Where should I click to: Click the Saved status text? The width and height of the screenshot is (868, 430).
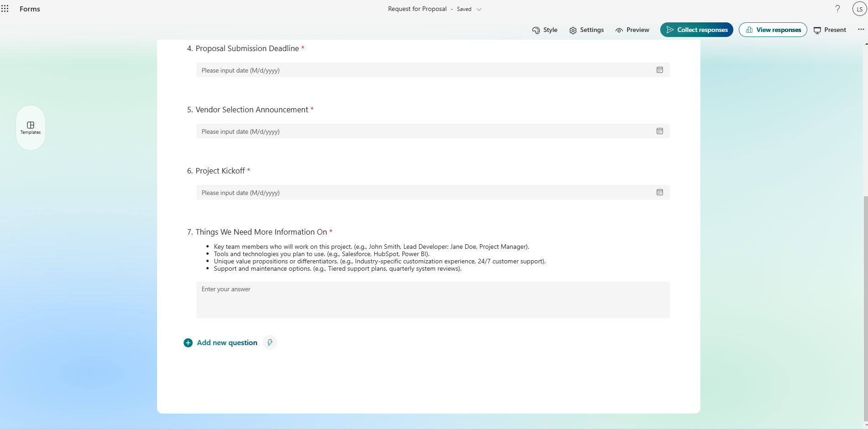coord(464,9)
